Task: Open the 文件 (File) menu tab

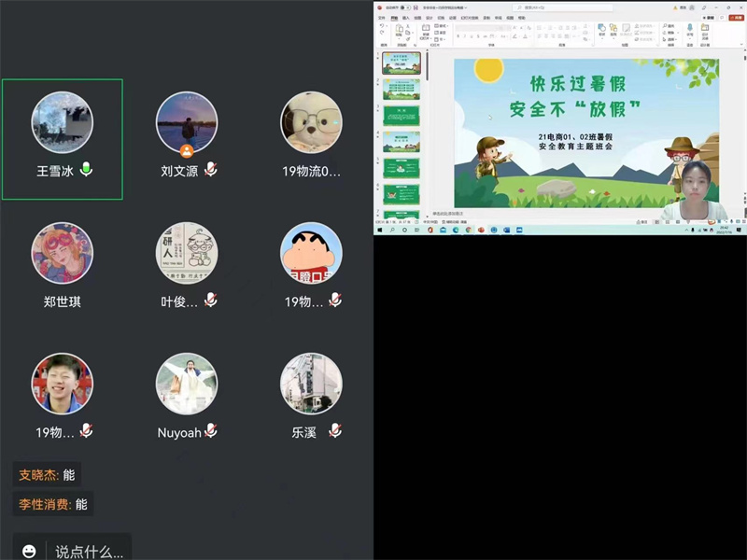Action: coord(381,18)
